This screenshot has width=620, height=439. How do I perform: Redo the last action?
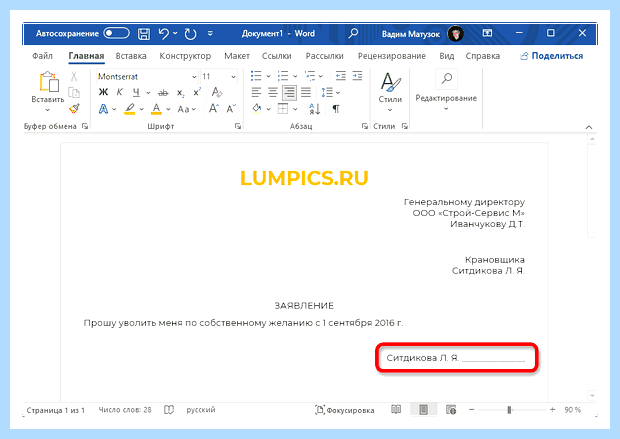coord(190,34)
